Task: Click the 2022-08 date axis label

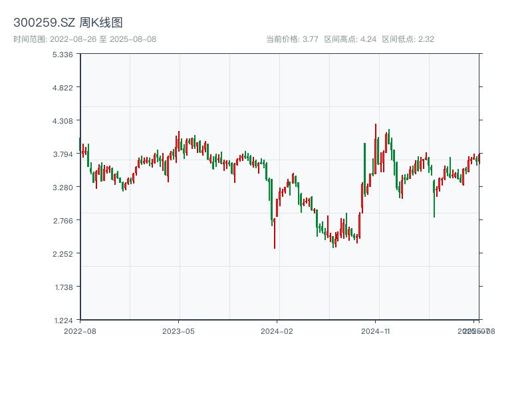Action: (x=80, y=331)
